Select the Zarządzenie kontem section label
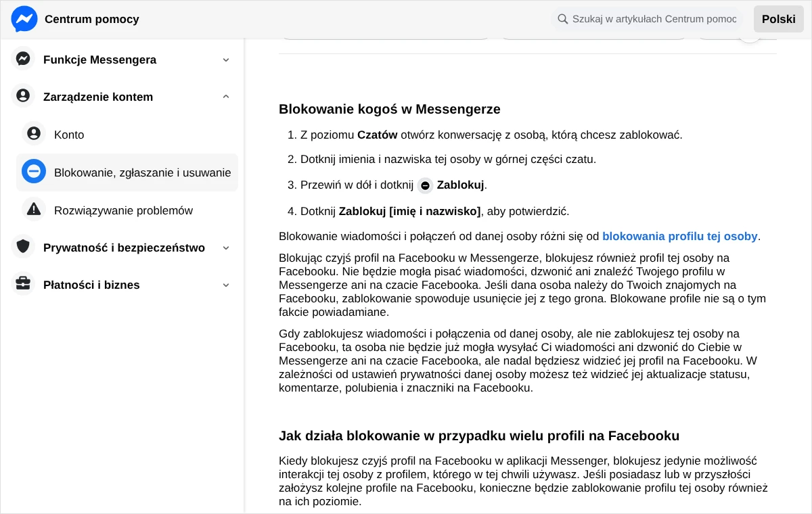812x514 pixels. pyautogui.click(x=98, y=97)
